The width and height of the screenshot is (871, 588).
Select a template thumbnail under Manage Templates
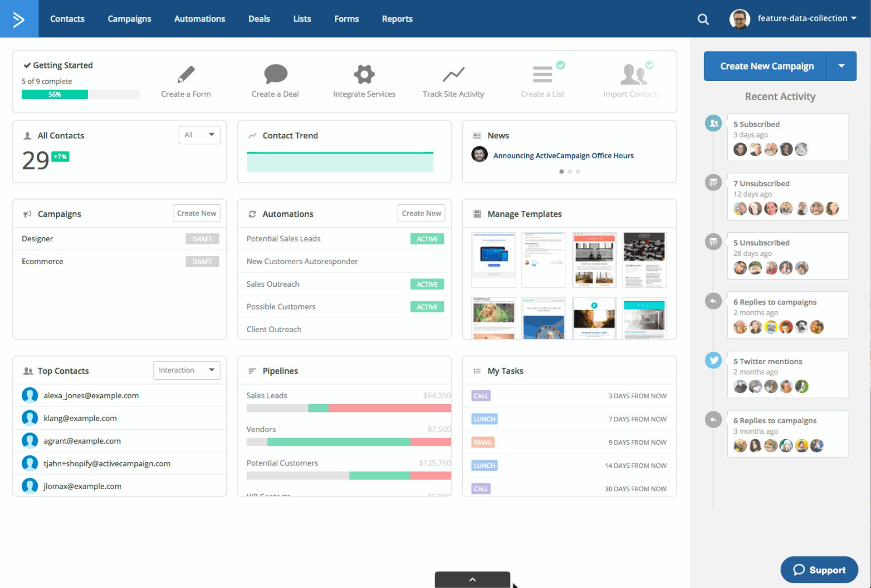tap(493, 260)
